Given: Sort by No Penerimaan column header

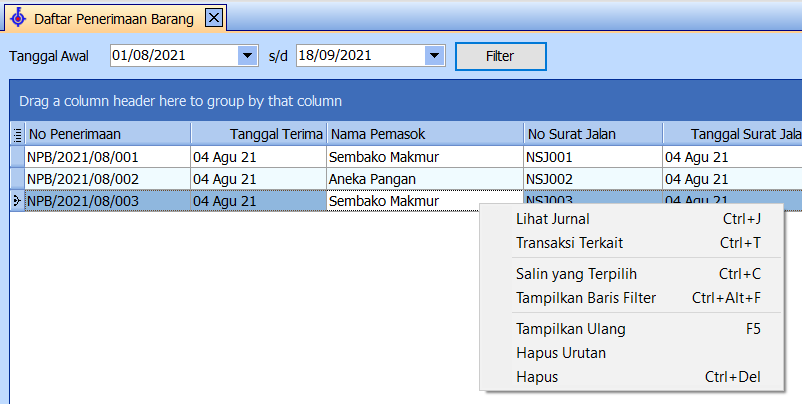Looking at the screenshot, I should click(107, 134).
